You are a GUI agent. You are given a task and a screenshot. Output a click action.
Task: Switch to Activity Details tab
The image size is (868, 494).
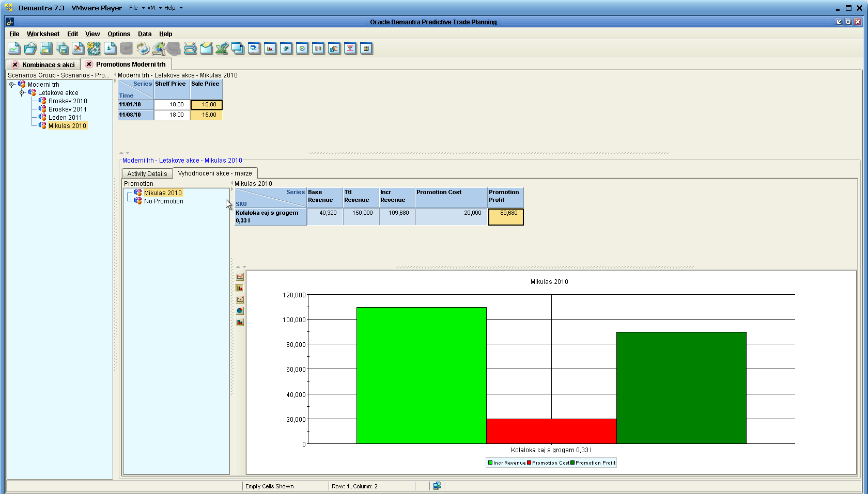tap(147, 174)
